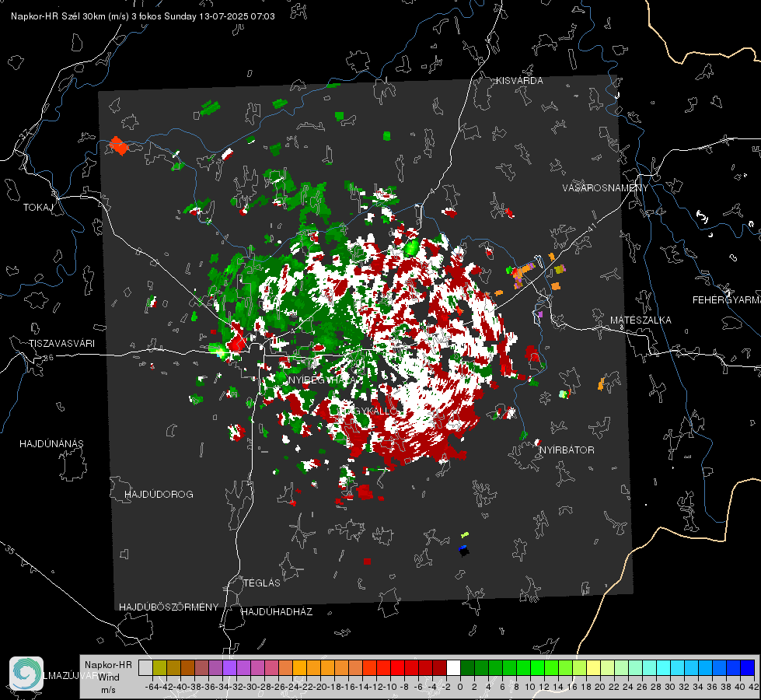Click the HAJDÚDOROG city label
The image size is (761, 700).
[x=159, y=495]
